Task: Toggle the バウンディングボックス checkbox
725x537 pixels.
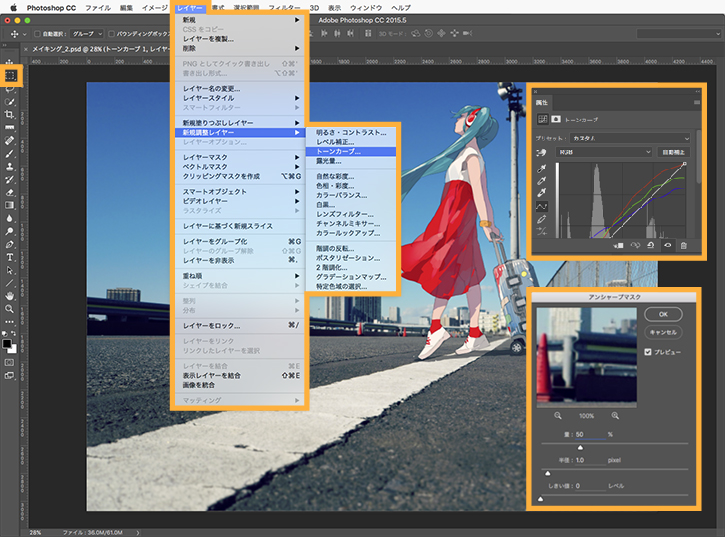Action: (x=111, y=34)
